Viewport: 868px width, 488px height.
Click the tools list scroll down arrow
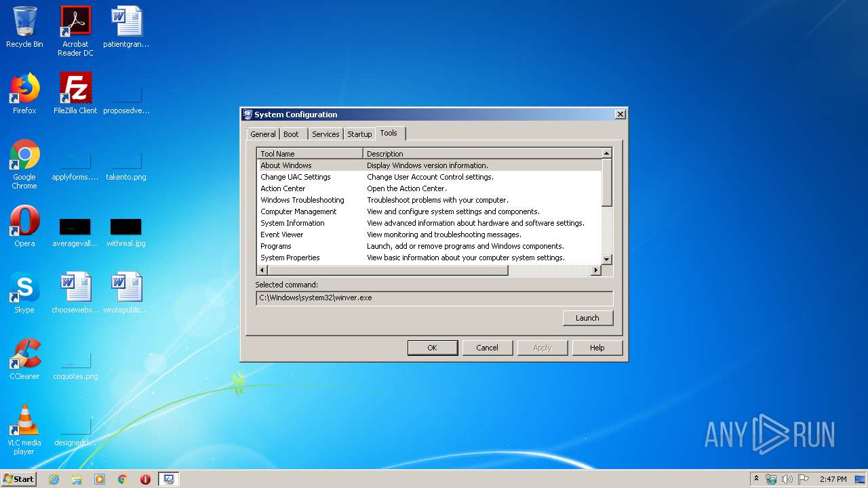(607, 259)
